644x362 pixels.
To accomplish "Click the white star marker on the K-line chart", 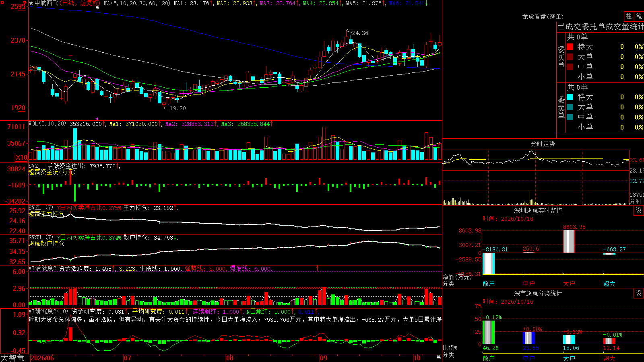I will (x=97, y=7).
